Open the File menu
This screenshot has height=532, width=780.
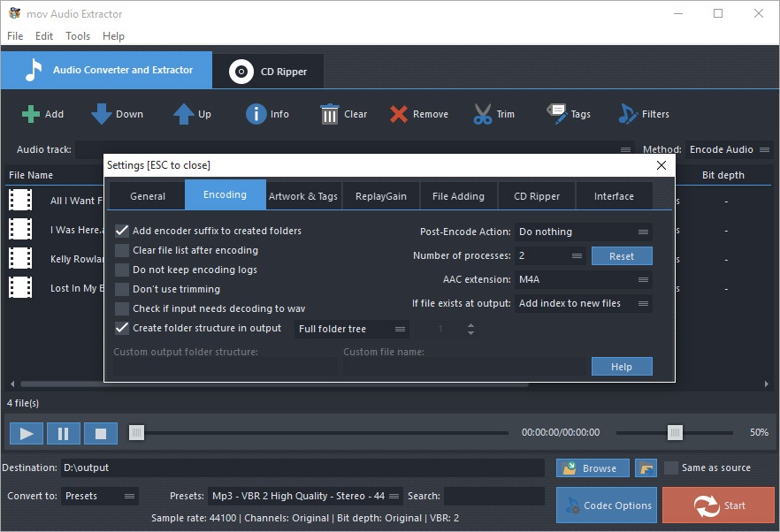15,36
